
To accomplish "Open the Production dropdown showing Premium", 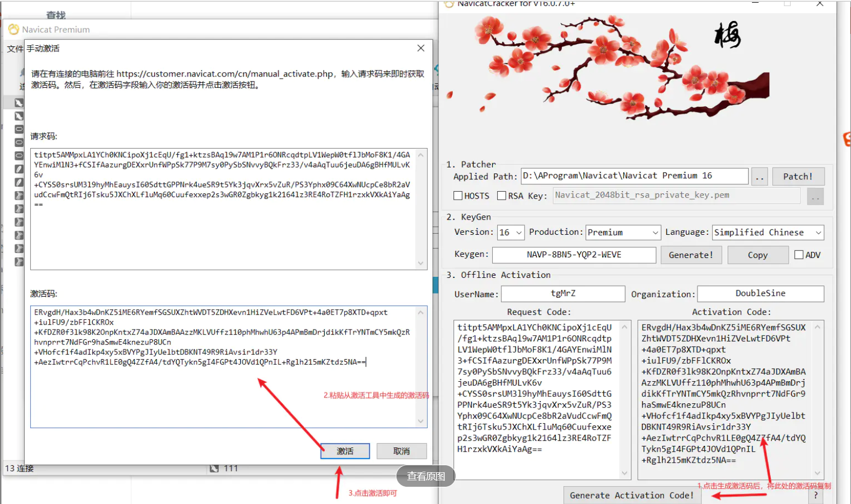I will [x=623, y=233].
